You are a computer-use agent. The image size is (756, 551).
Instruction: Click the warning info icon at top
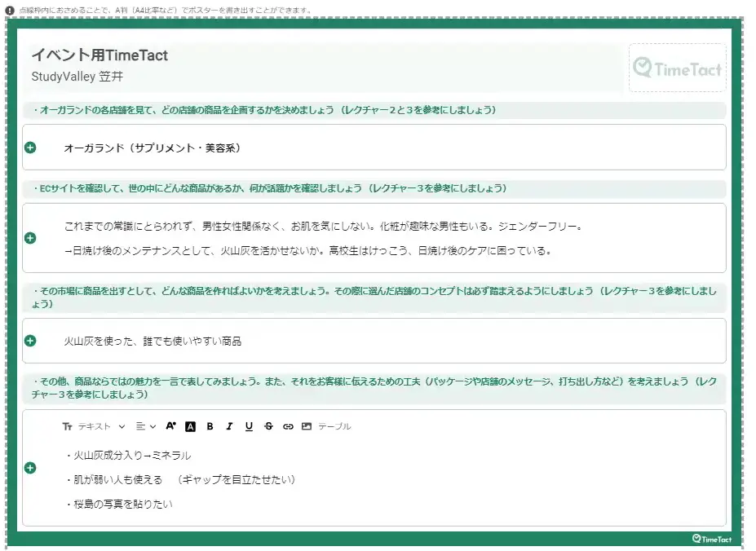(9, 10)
